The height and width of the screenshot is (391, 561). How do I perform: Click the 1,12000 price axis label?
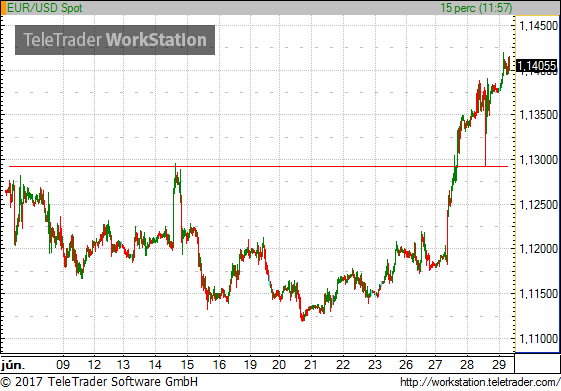(538, 249)
